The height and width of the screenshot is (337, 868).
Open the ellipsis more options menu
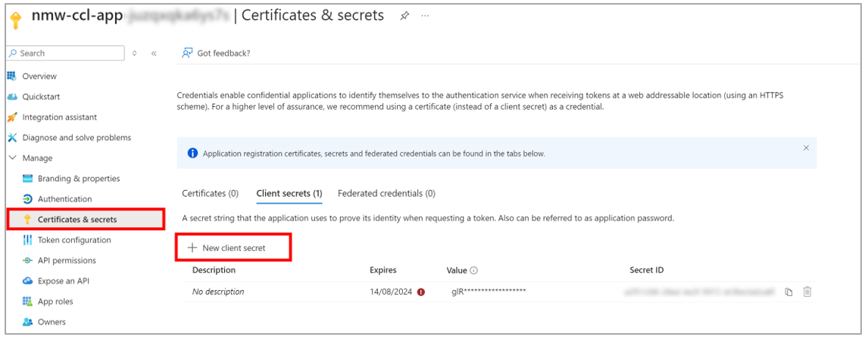click(425, 16)
